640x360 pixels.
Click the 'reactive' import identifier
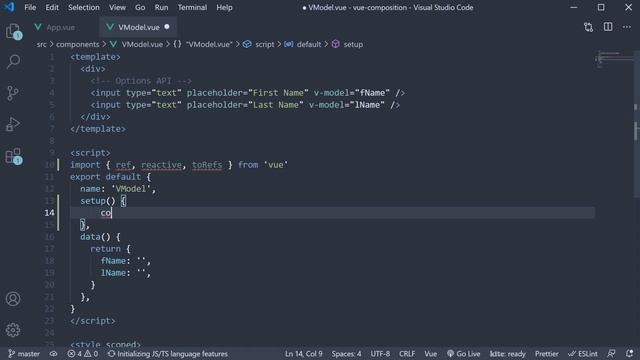pyautogui.click(x=161, y=165)
